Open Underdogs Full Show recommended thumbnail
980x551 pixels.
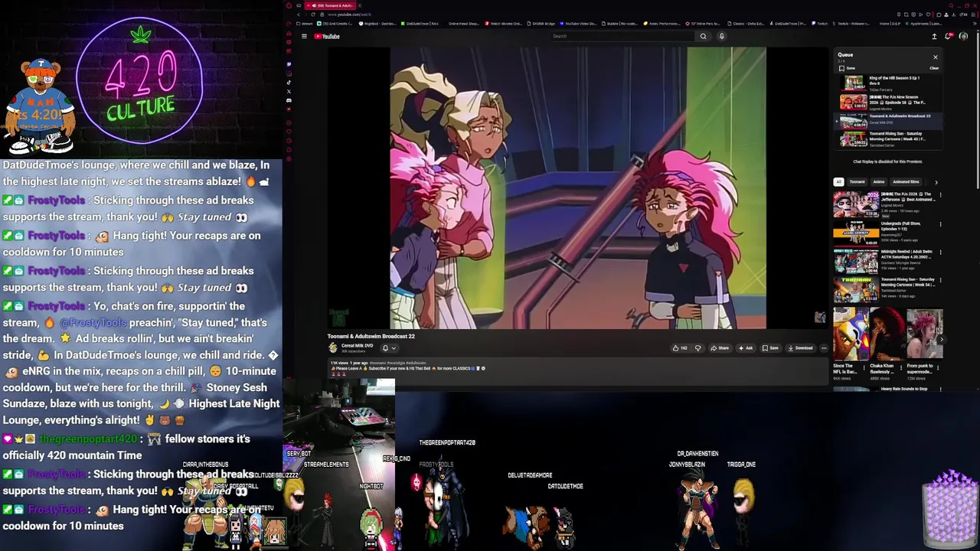(x=856, y=233)
